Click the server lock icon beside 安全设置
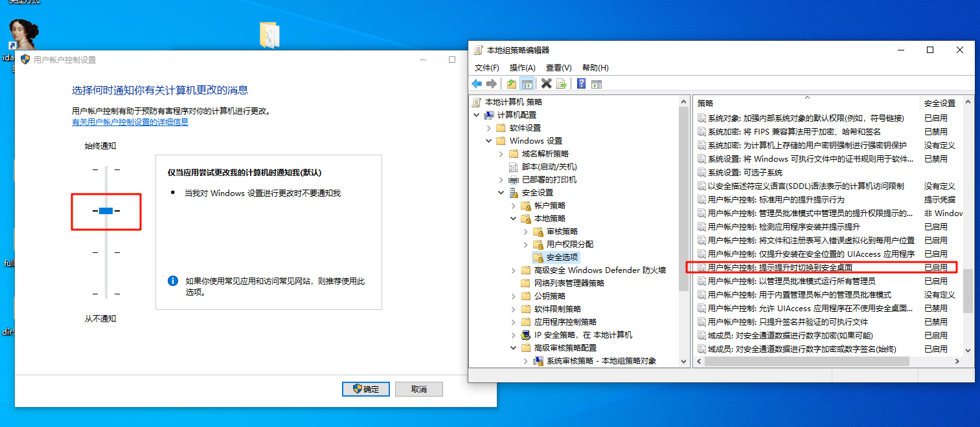 [x=514, y=193]
